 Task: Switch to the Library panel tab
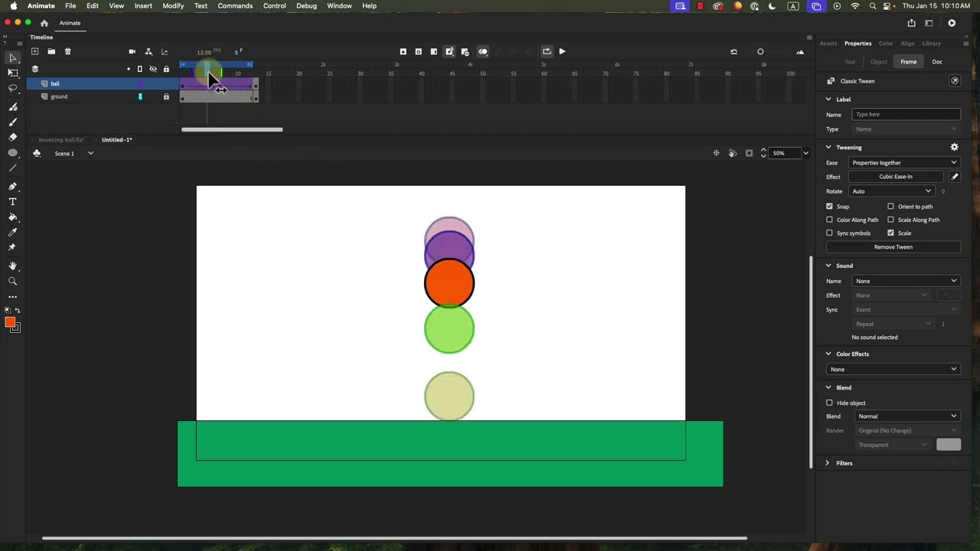pyautogui.click(x=932, y=44)
